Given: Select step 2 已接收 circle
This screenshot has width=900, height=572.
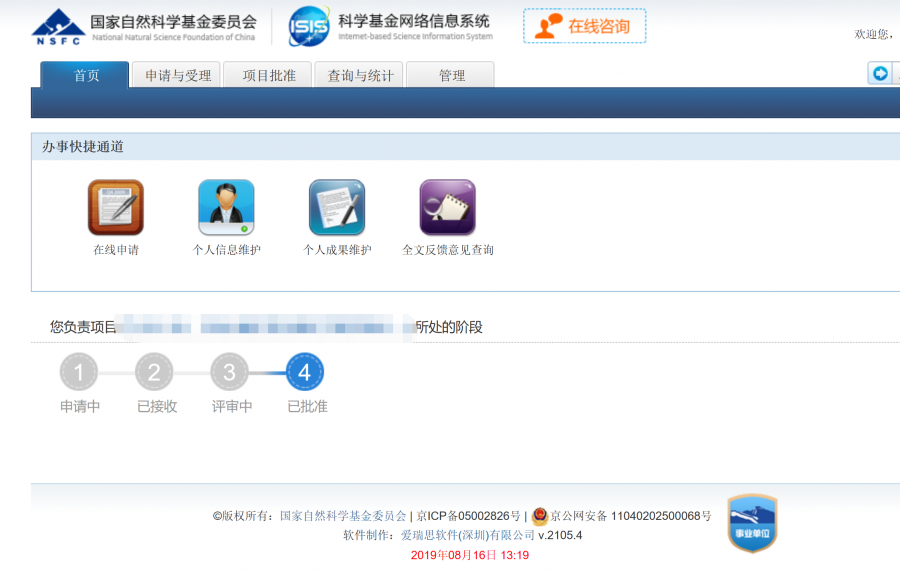Looking at the screenshot, I should [154, 374].
